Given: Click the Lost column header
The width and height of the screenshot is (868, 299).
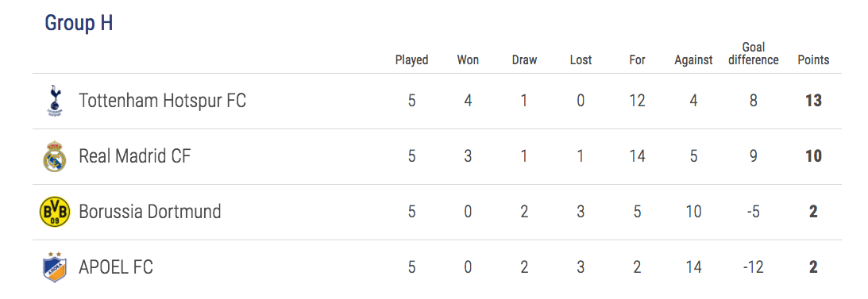Looking at the screenshot, I should click(x=581, y=59).
